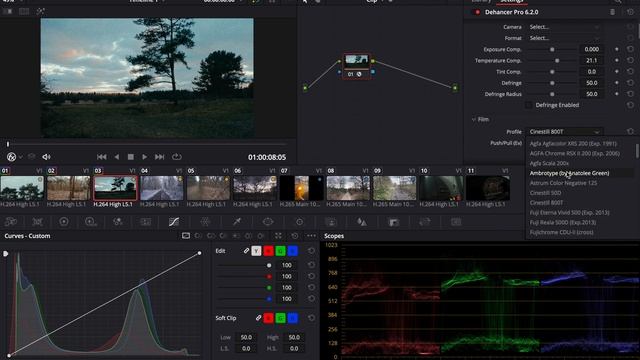Select the green curve channel in Edit

280,251
